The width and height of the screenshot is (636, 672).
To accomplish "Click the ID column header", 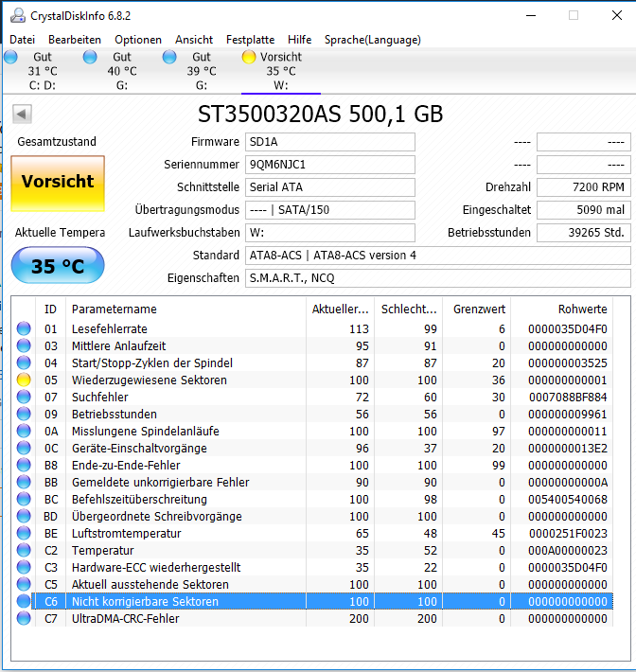I will [50, 309].
